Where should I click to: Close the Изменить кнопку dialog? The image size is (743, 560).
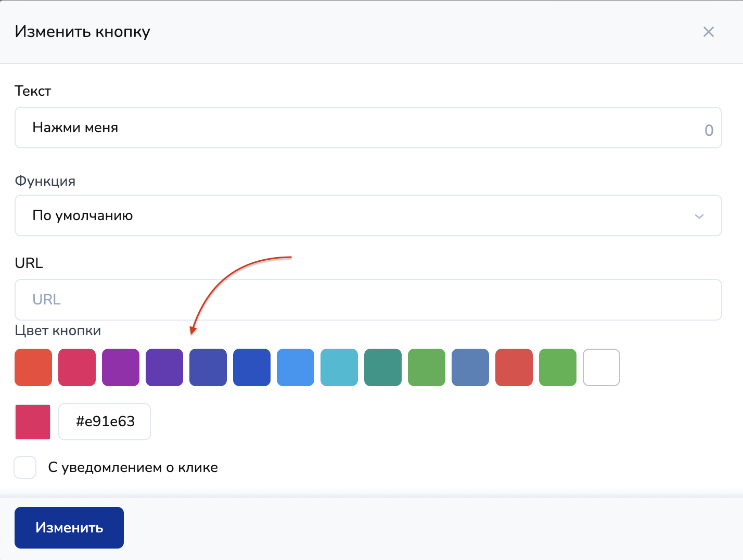[x=708, y=32]
